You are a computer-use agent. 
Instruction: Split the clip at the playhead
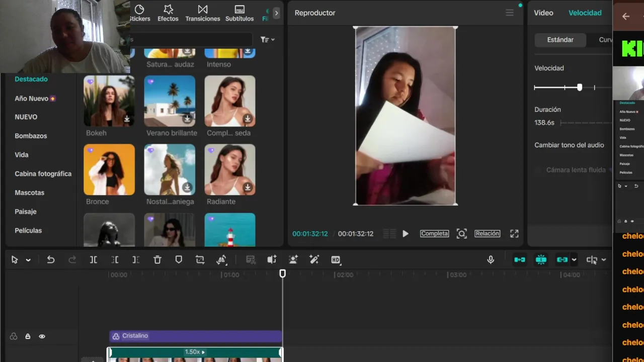pos(94,260)
